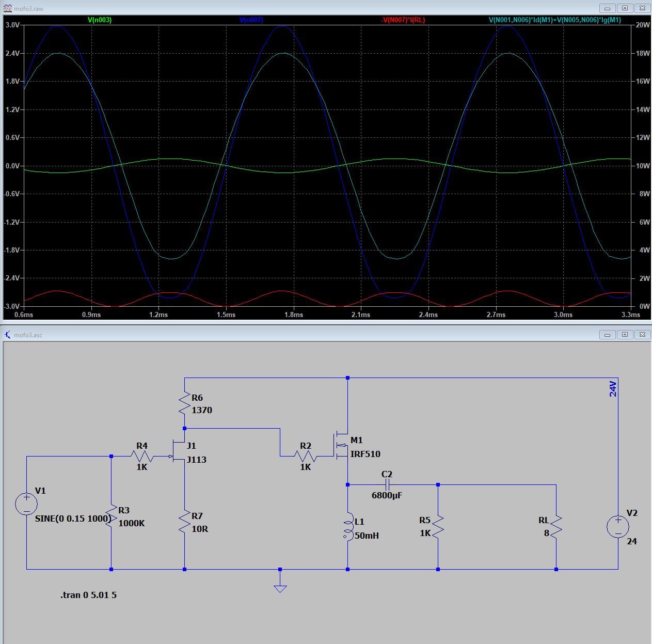Click the C2 reference designator

coord(387,474)
